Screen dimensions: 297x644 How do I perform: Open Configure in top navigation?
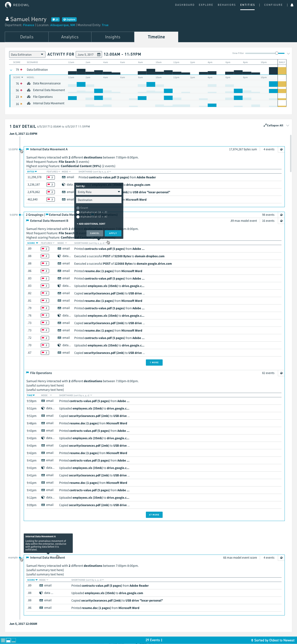pyautogui.click(x=273, y=5)
